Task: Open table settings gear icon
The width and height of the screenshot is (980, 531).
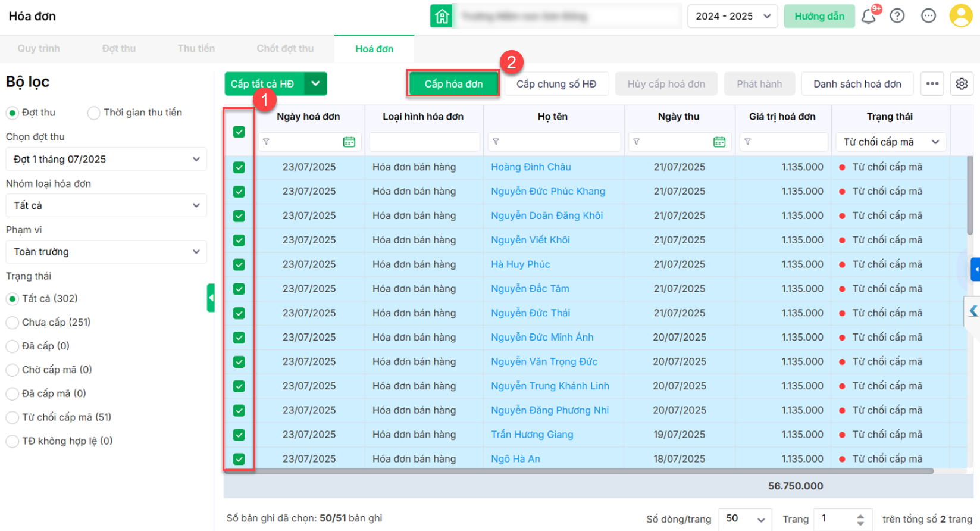Action: [962, 84]
